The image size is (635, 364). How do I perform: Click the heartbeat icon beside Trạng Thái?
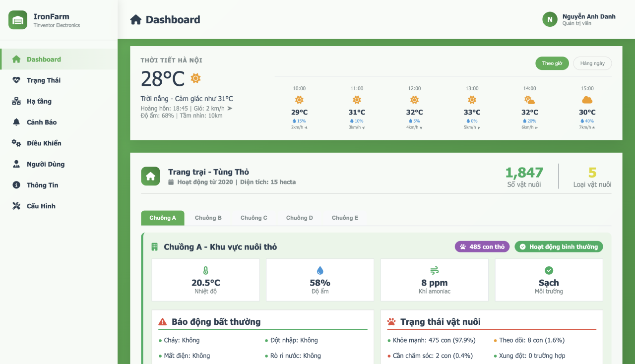pyautogui.click(x=16, y=80)
